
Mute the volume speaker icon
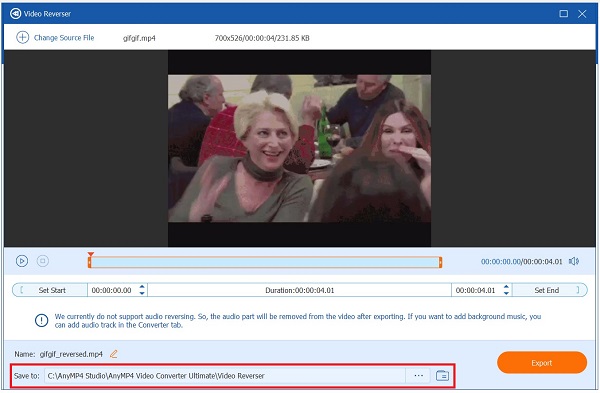tap(574, 261)
